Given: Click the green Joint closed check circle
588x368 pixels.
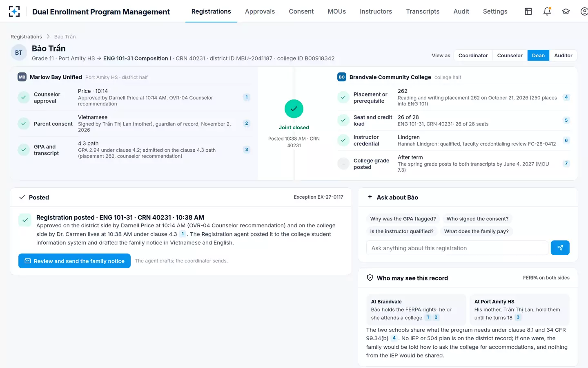Looking at the screenshot, I should 294,109.
